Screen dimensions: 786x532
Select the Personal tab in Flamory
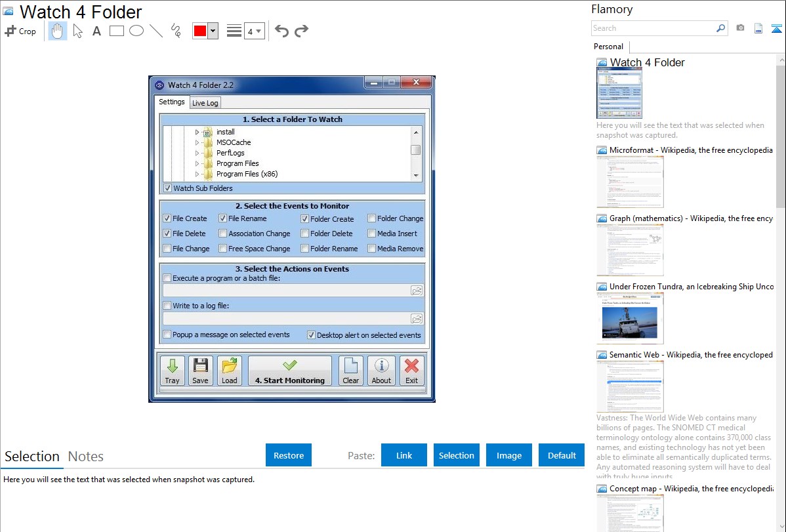pyautogui.click(x=609, y=47)
